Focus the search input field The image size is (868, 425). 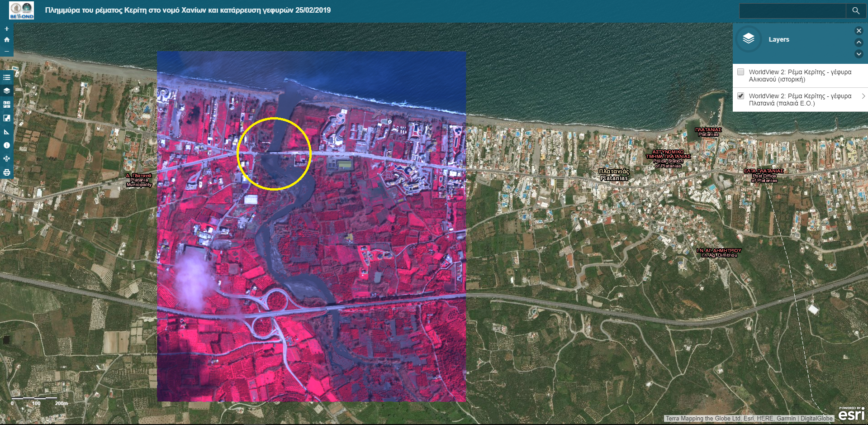(x=792, y=10)
